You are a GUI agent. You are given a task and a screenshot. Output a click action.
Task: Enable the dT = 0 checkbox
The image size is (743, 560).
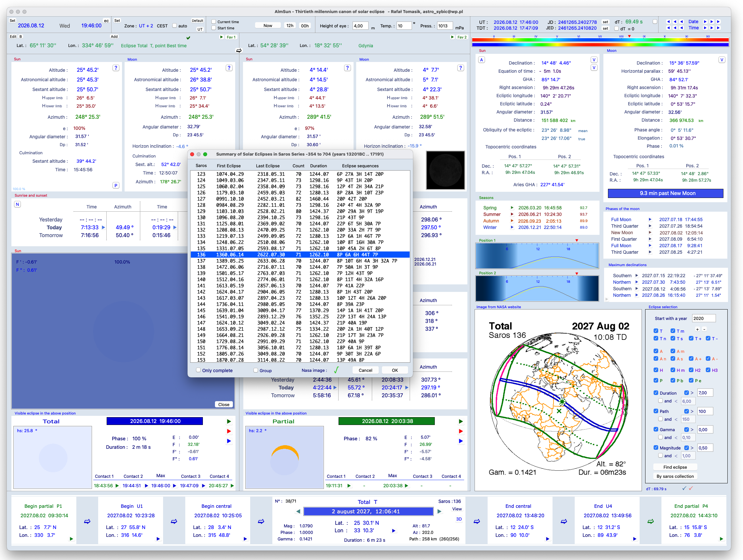pyautogui.click(x=616, y=29)
